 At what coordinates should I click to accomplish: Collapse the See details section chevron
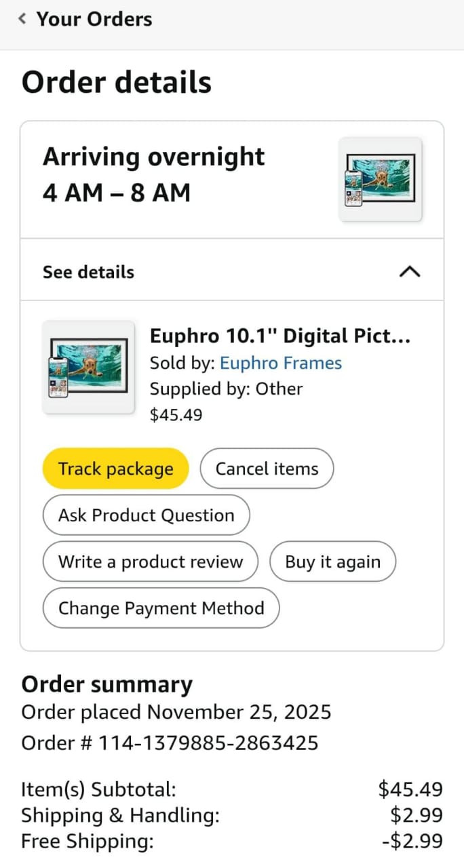pos(410,272)
